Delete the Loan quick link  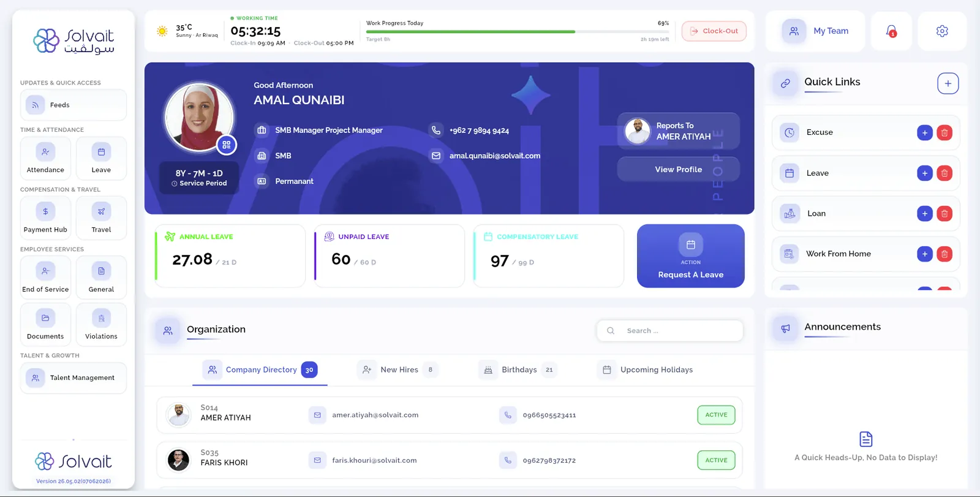(944, 214)
